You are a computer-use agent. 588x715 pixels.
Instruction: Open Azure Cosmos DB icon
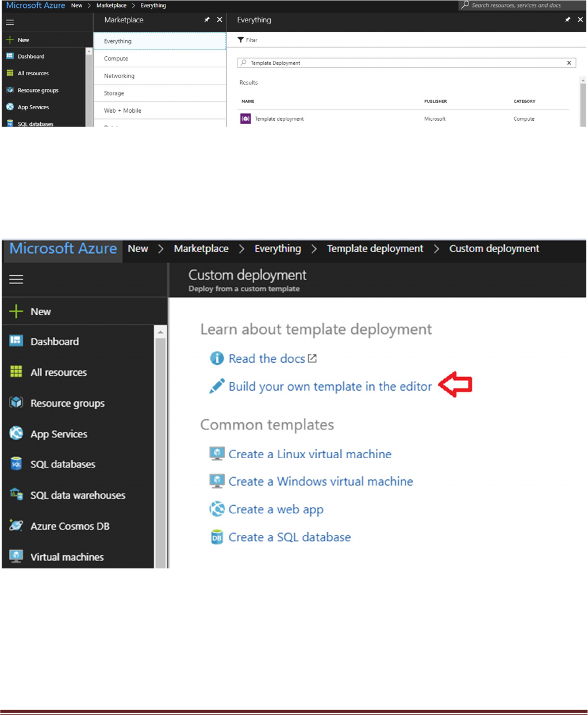click(x=16, y=525)
